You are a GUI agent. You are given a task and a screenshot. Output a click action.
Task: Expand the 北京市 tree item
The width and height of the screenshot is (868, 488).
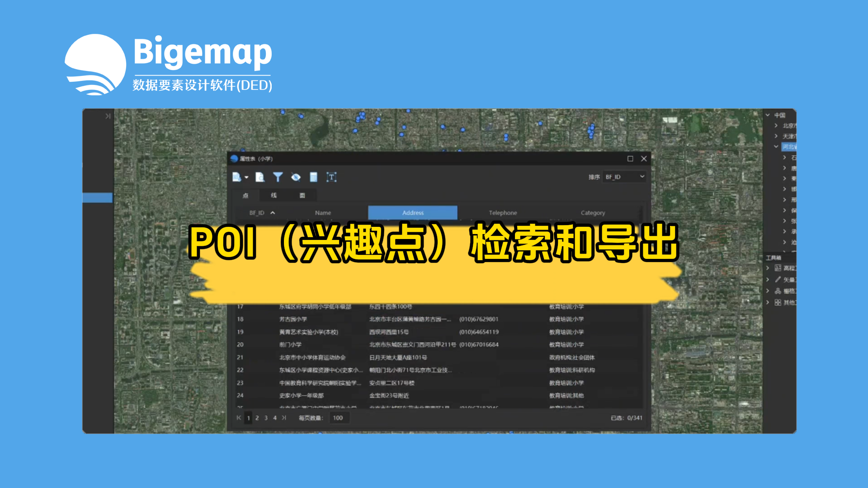776,125
